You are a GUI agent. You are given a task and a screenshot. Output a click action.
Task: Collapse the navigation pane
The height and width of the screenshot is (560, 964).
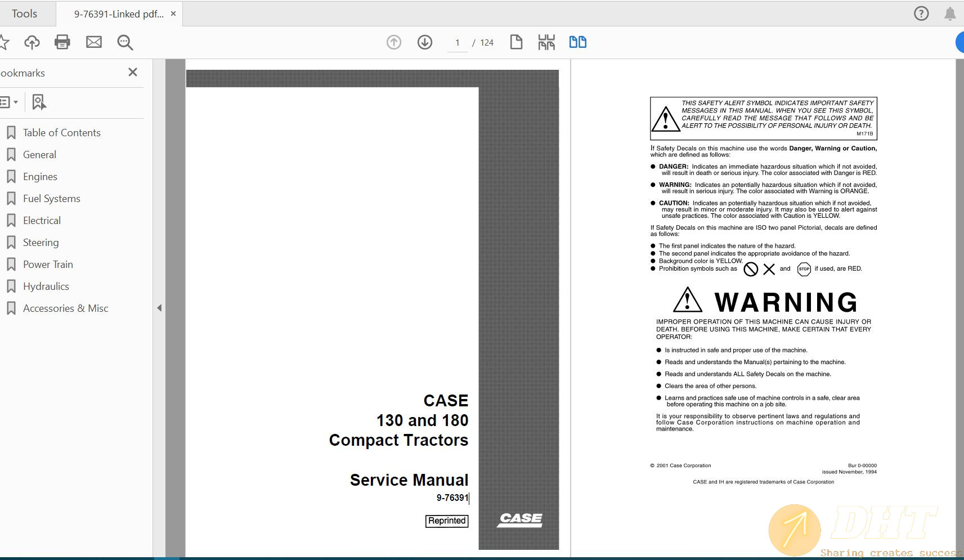pyautogui.click(x=160, y=308)
